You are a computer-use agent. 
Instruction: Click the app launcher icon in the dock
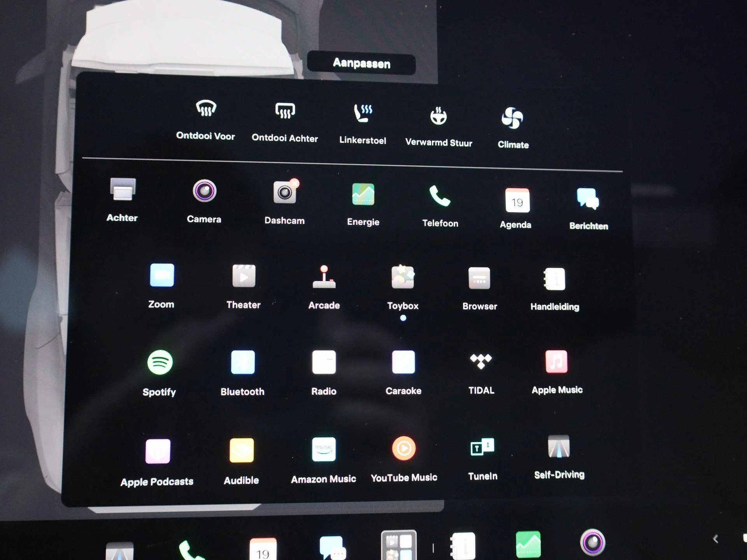[399, 545]
